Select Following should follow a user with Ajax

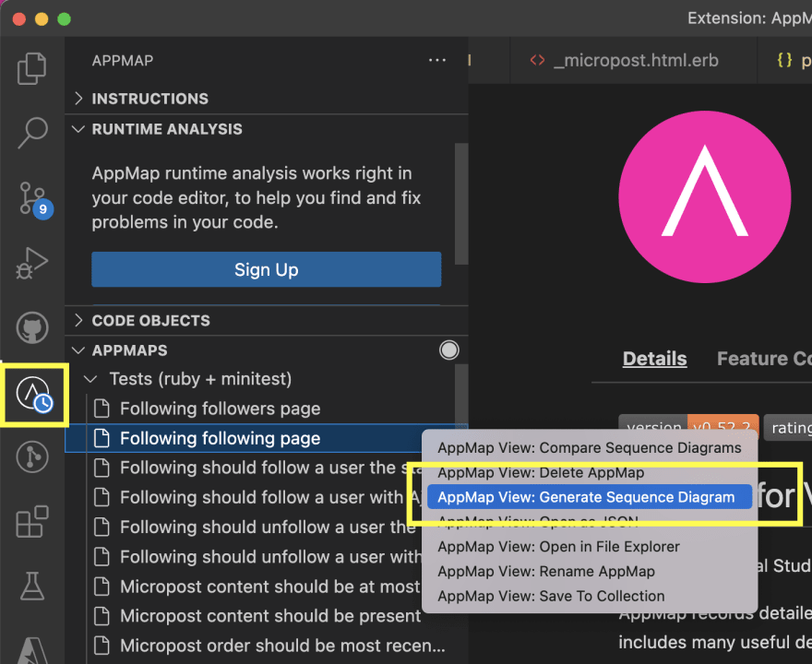[x=244, y=497]
